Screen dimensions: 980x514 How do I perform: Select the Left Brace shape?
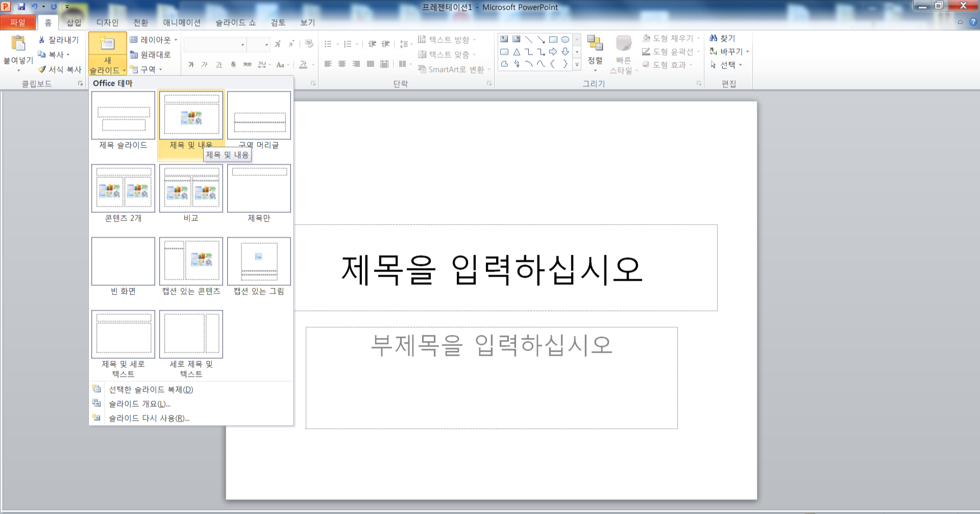point(553,64)
